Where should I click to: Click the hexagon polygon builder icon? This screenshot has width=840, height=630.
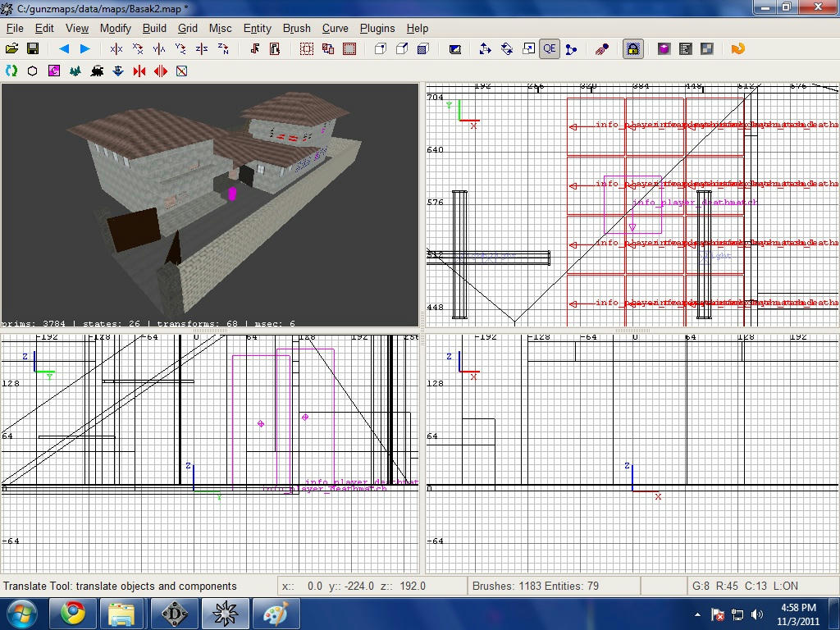coord(33,71)
